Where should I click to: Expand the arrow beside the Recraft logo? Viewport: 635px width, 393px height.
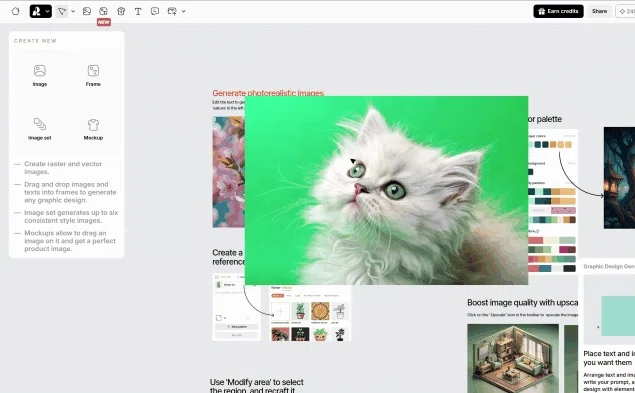(47, 11)
